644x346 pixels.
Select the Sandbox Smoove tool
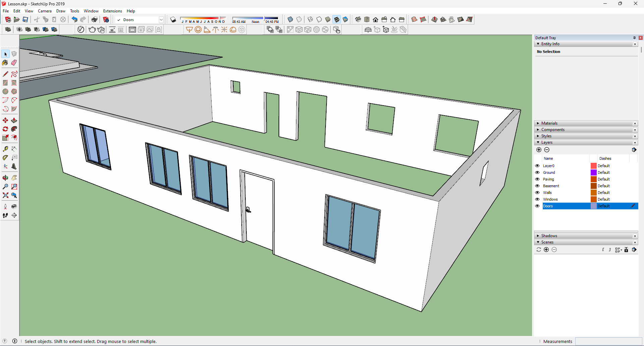434,19
